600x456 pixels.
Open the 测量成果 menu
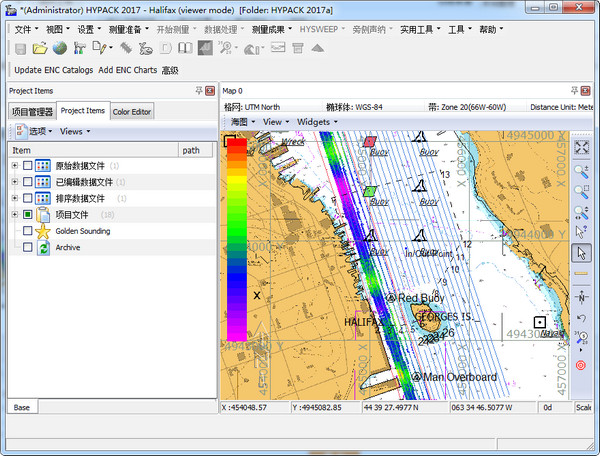tap(272, 29)
